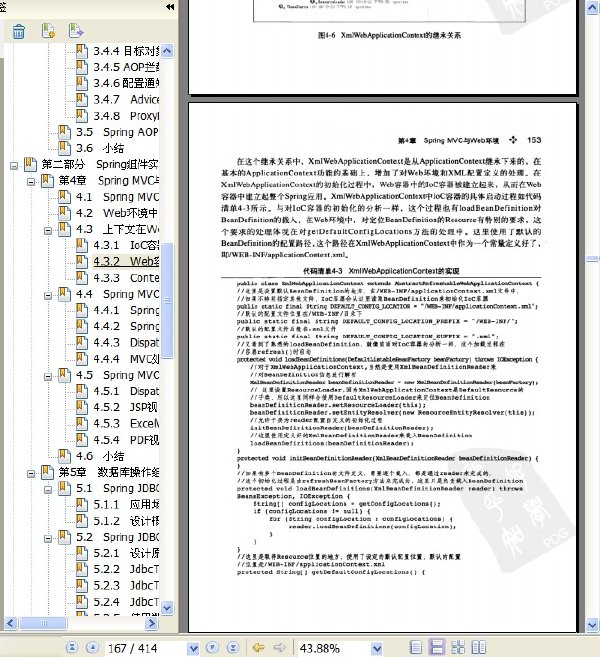Switch to single page layout
Viewport: 600px width, 657px height.
[x=416, y=647]
